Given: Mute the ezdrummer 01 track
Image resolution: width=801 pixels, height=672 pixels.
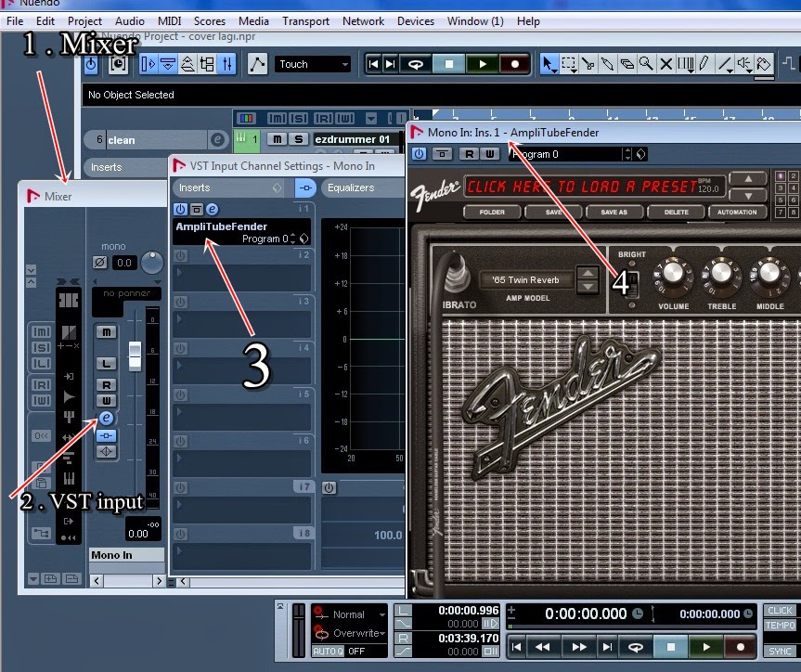Looking at the screenshot, I should [277, 139].
